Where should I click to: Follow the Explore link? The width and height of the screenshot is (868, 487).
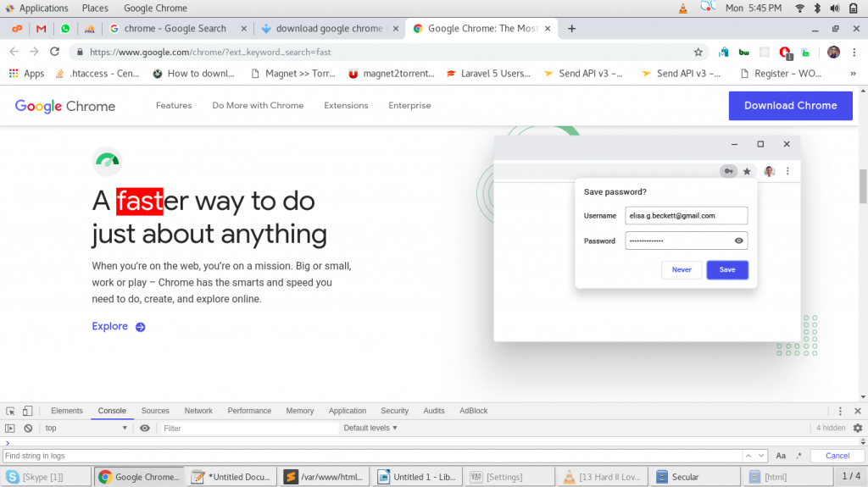pyautogui.click(x=118, y=327)
